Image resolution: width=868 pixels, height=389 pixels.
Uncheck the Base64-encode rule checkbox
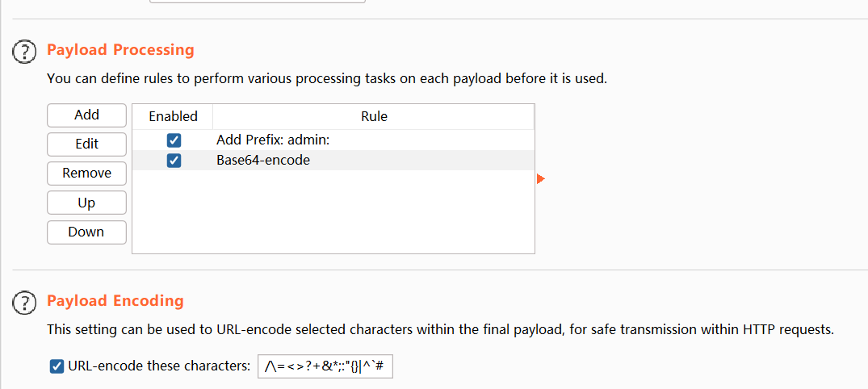[x=173, y=161]
